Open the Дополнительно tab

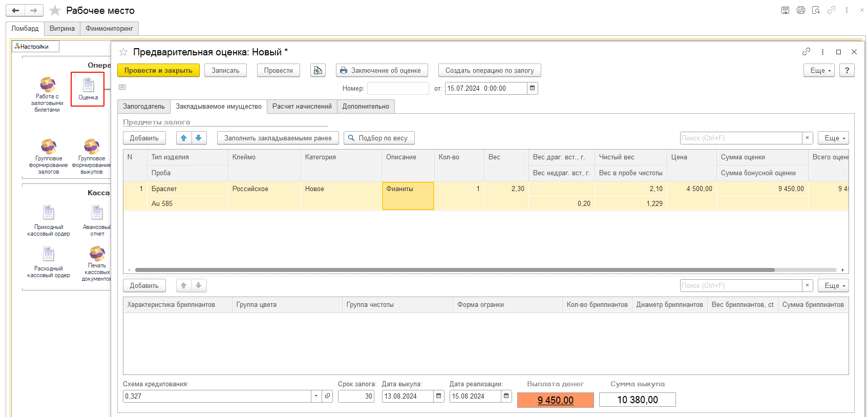(366, 107)
